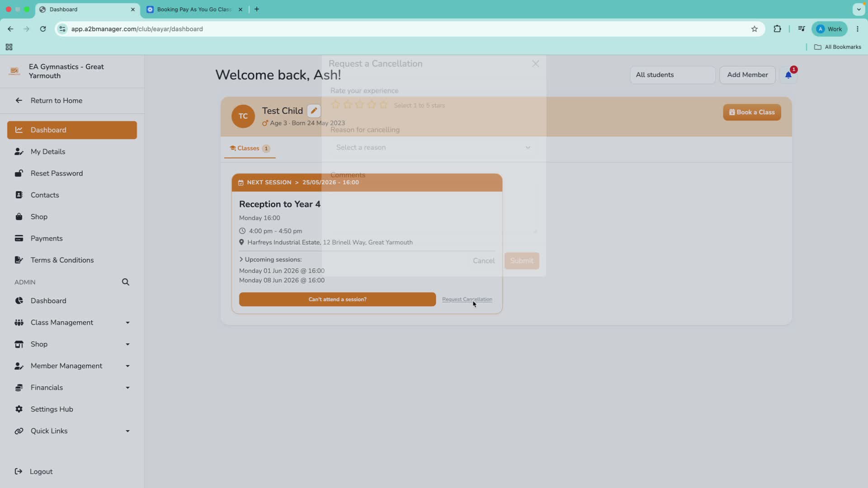
Task: Open browser extensions puzzle icon
Action: [x=777, y=29]
